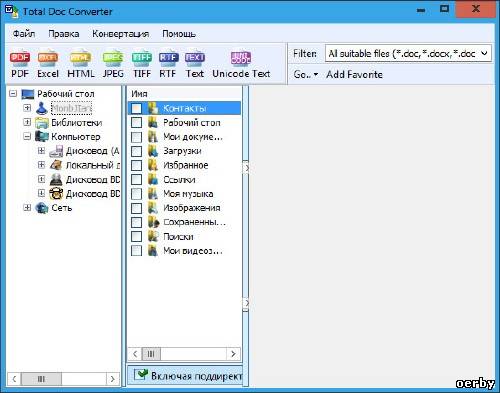Click the Контакты folder icon in list
Viewport: 500px width, 393px height.
tap(153, 108)
